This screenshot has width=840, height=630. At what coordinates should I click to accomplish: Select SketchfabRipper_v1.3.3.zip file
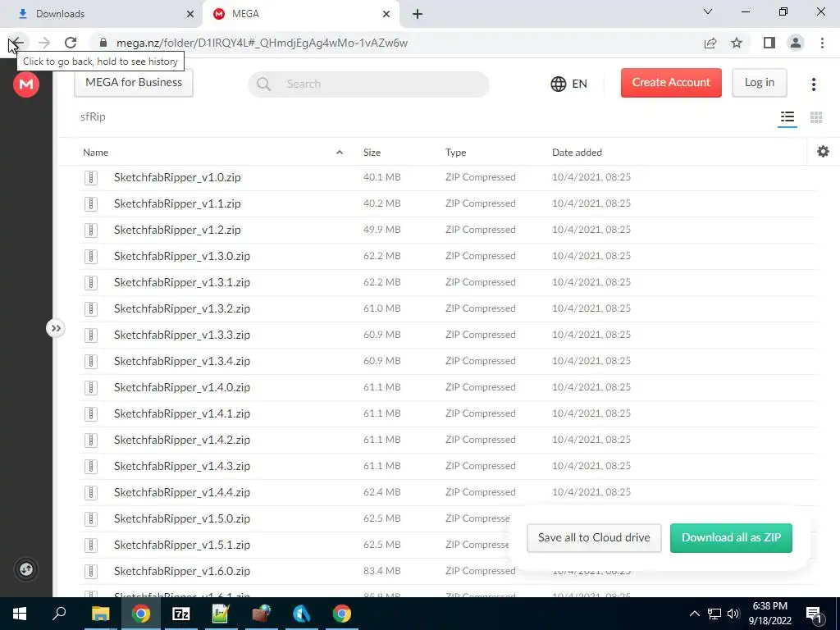[x=447, y=335]
